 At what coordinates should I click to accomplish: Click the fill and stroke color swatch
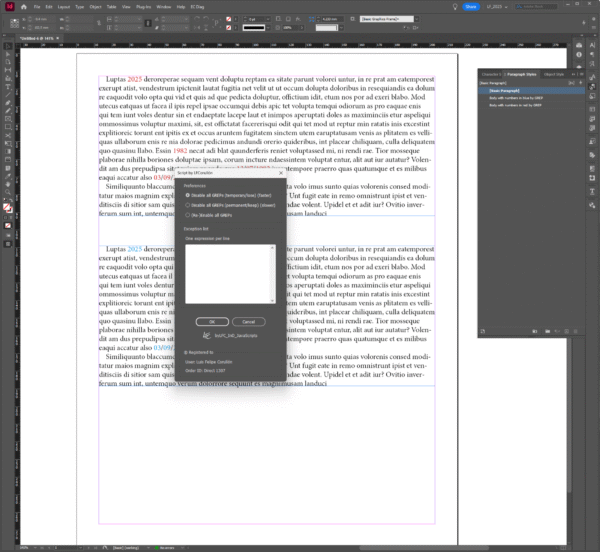[x=7, y=208]
